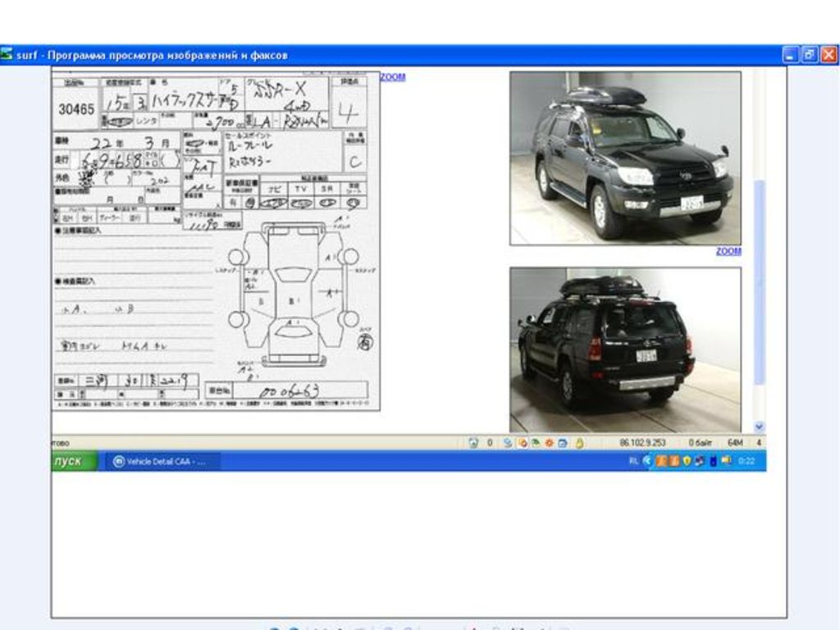Image resolution: width=840 pixels, height=630 pixels.
Task: Click the Пуск start button in the embedded taskbar
Action: click(75, 461)
